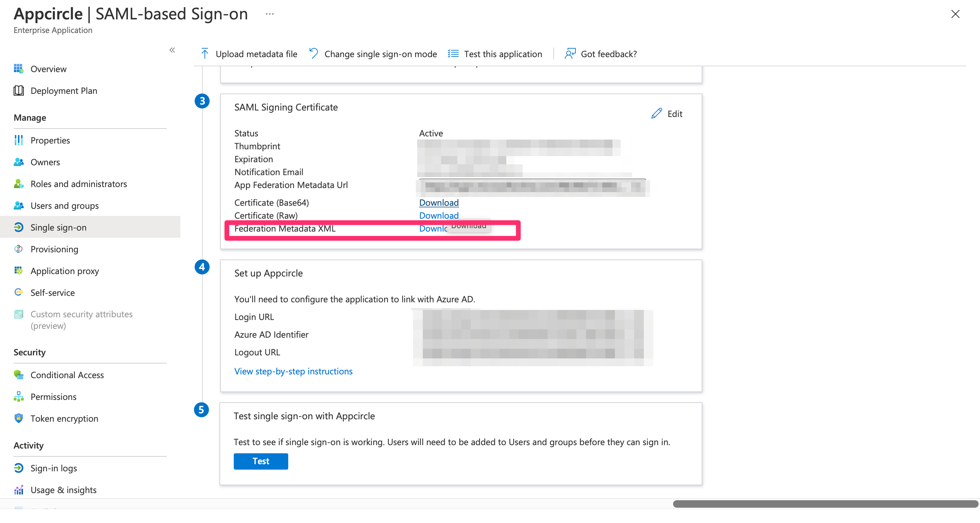Open the Deployment Plan menu item
The height and width of the screenshot is (523, 980).
pos(64,90)
